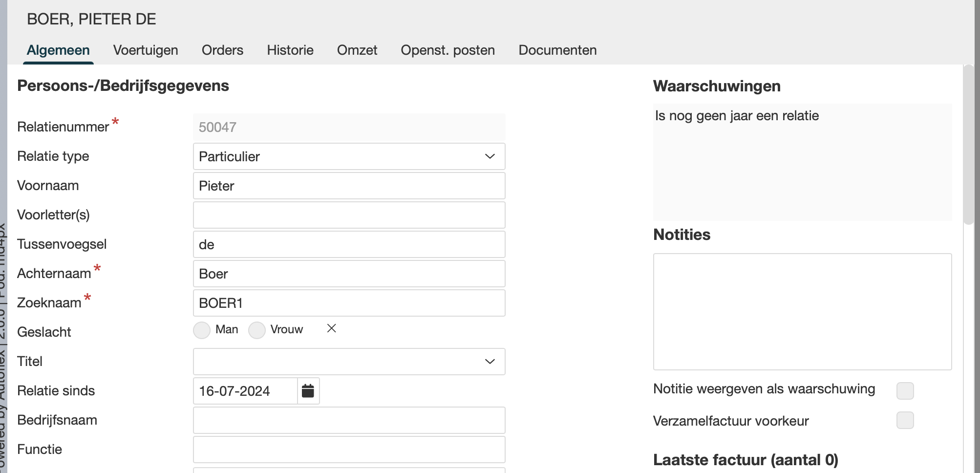Open the calendar picker for Relatie sinds
Viewport: 980px width, 473px height.
(x=308, y=391)
